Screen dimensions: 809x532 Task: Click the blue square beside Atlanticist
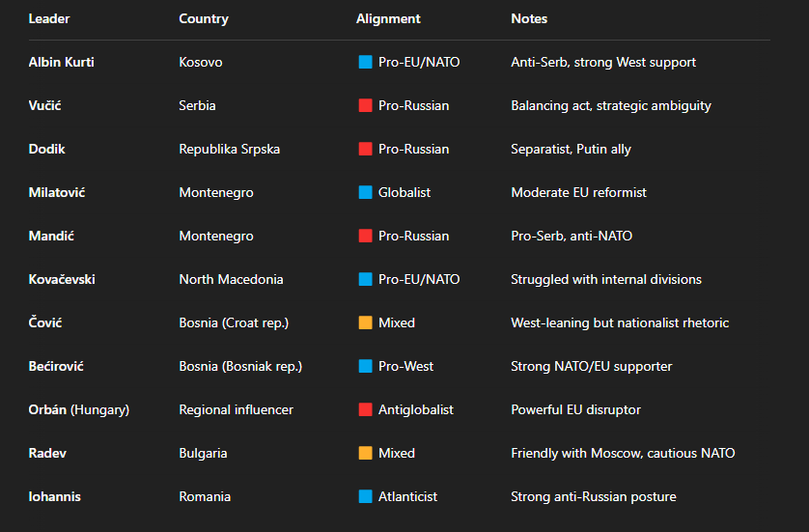pyautogui.click(x=365, y=496)
